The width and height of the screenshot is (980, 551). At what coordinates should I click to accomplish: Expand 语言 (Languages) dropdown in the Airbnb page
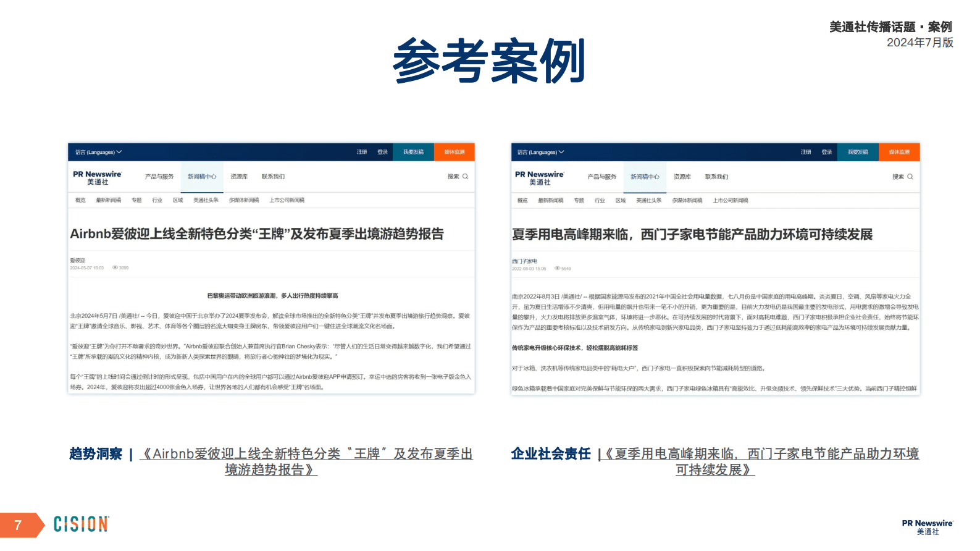coord(99,152)
